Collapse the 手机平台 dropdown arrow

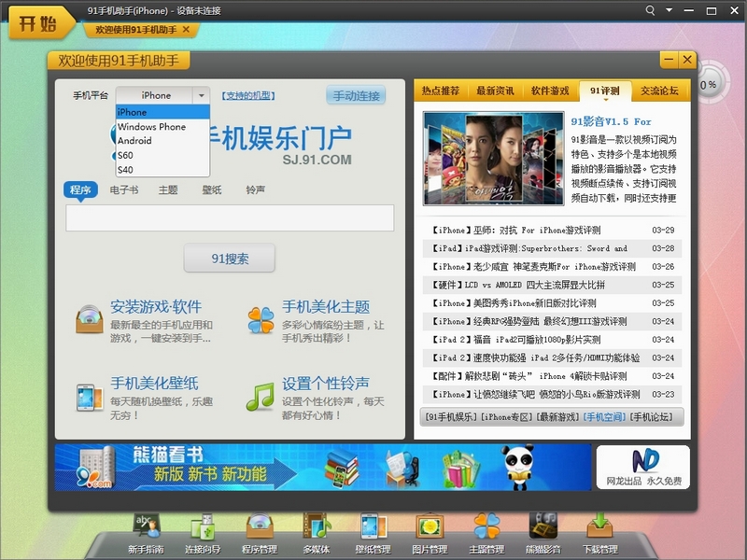click(201, 95)
